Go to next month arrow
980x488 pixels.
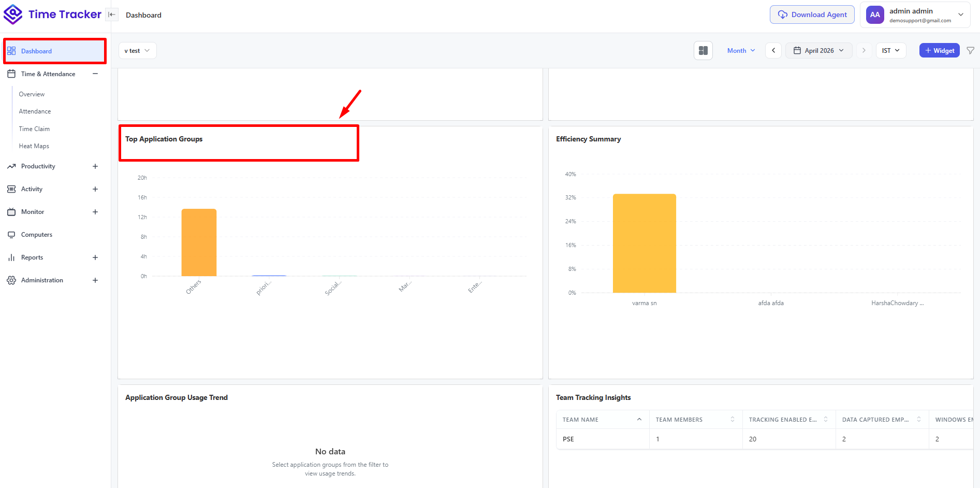click(x=864, y=51)
